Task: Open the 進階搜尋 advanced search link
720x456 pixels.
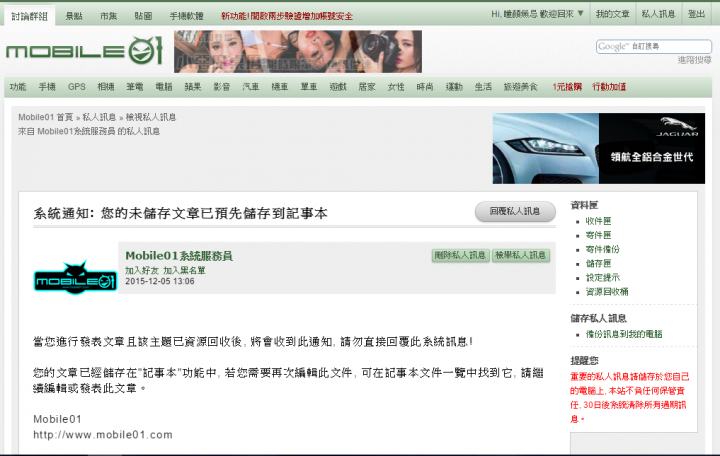Action: [694, 60]
